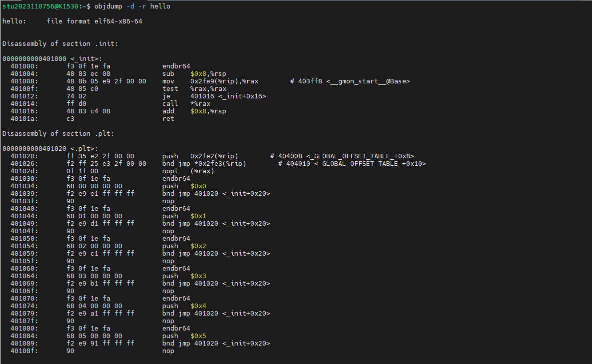Click the 'push $0x3' instruction

(x=184, y=276)
